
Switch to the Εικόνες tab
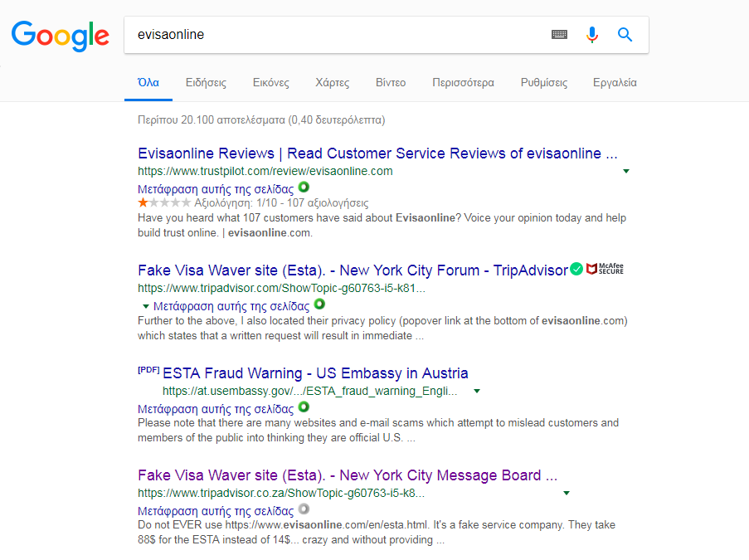tap(271, 83)
